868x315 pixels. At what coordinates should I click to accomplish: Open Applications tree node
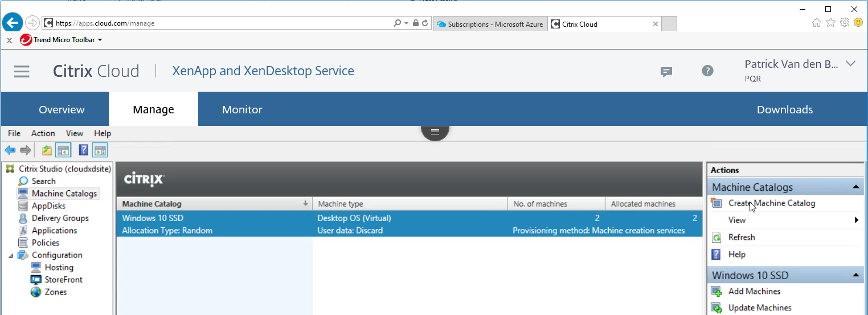[x=54, y=230]
